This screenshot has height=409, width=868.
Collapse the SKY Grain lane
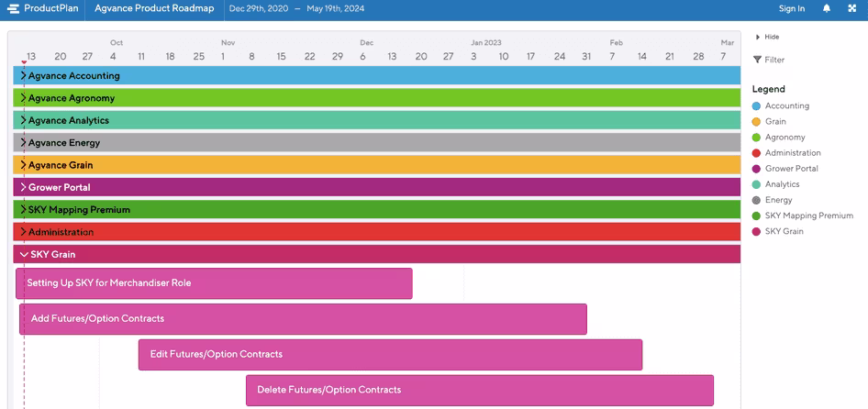(x=24, y=255)
